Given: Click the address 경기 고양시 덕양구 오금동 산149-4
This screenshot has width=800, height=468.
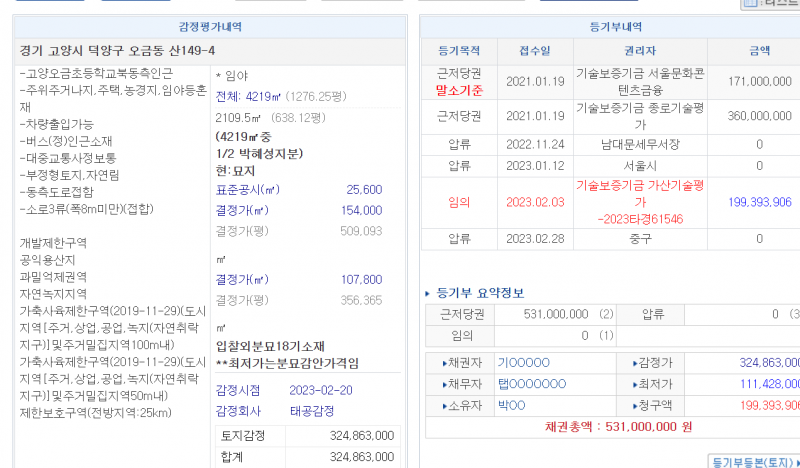Looking at the screenshot, I should [117, 51].
